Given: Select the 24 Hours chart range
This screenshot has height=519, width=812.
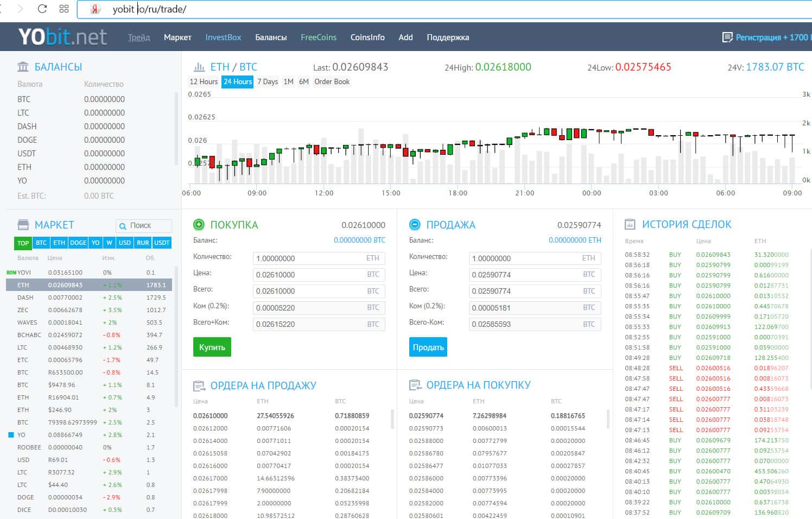Looking at the screenshot, I should [x=238, y=81].
